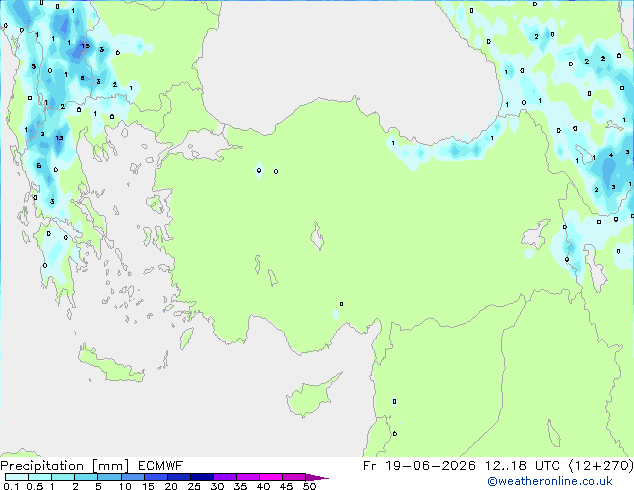This screenshot has height=490, width=634.
Task: Select legend swatch between 10 and 15
Action: click(x=132, y=477)
